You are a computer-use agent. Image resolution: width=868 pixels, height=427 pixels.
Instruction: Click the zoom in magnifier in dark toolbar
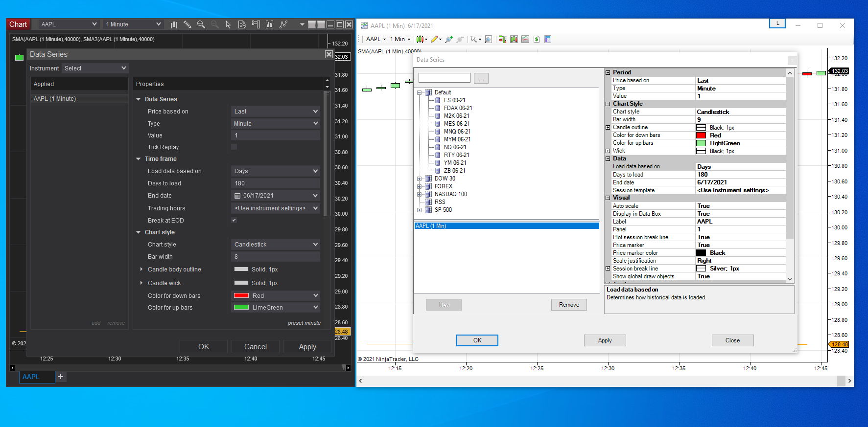(x=201, y=24)
